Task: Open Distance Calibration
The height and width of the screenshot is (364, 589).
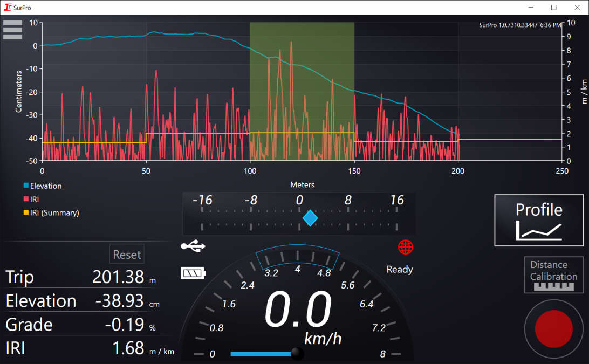Action: click(553, 275)
